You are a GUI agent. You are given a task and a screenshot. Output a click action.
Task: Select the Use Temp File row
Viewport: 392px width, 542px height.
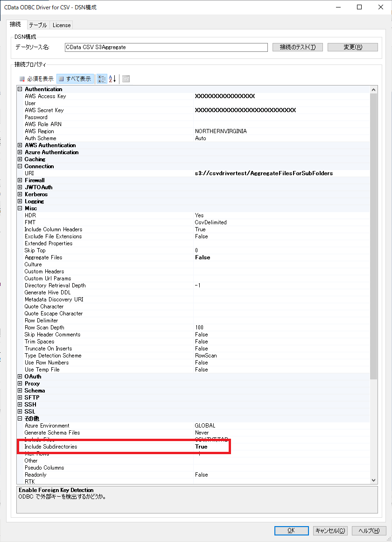[196, 370]
